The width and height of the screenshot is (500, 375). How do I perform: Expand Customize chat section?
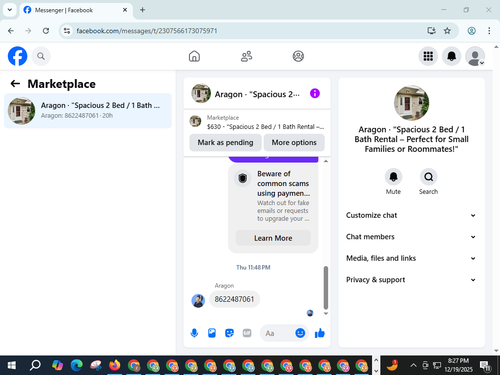point(411,215)
